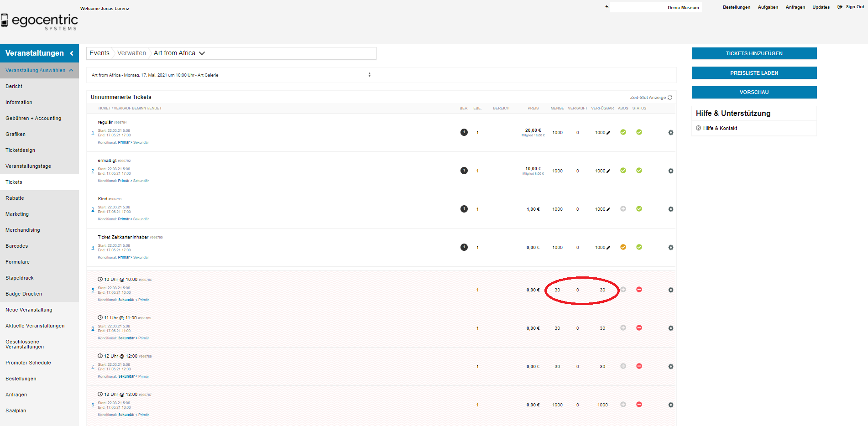Open Rabatte in the sidebar menu

(x=15, y=198)
